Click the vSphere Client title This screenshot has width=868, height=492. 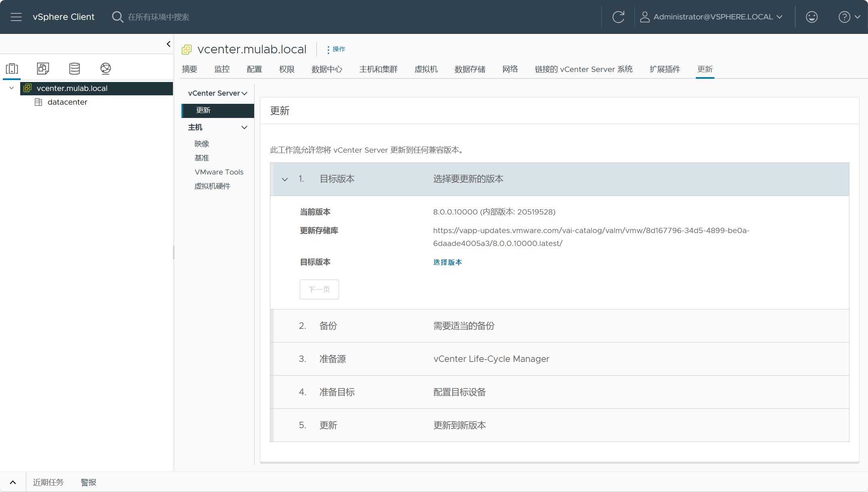63,17
